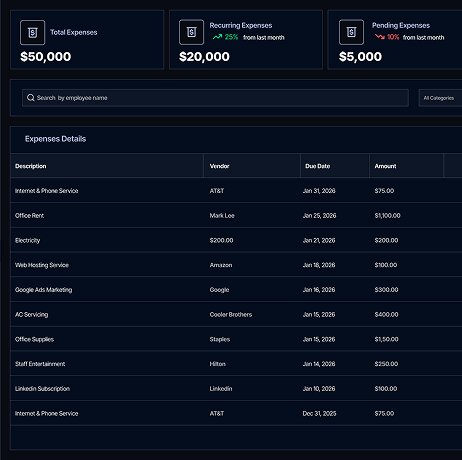Screen dimensions: 462x460
Task: Click the Total Expenses dollar icon
Action: coord(32,32)
